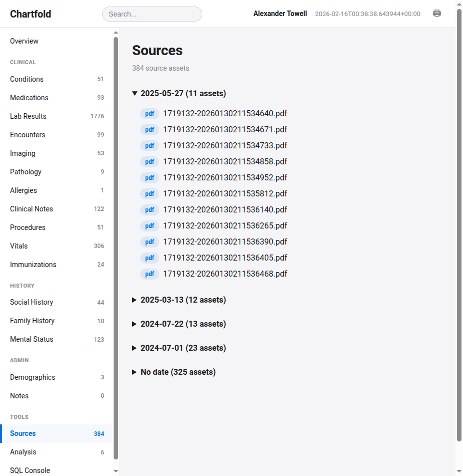Open the SQL Console tool
Viewport: 463px width, 476px height.
30,470
